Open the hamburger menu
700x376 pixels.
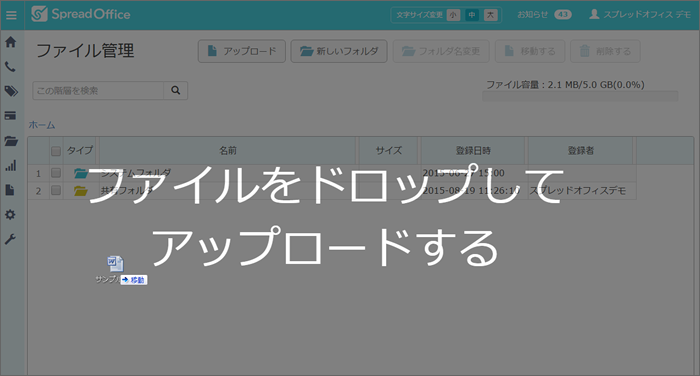[x=11, y=15]
